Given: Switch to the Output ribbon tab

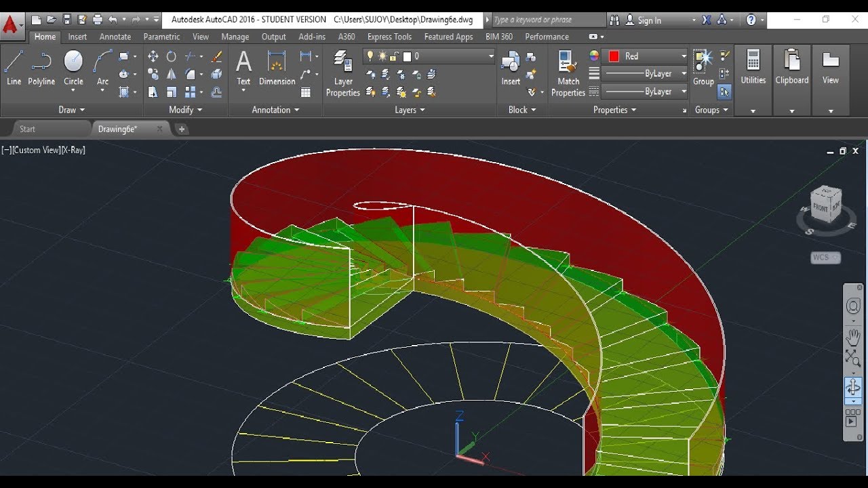Looking at the screenshot, I should [274, 37].
